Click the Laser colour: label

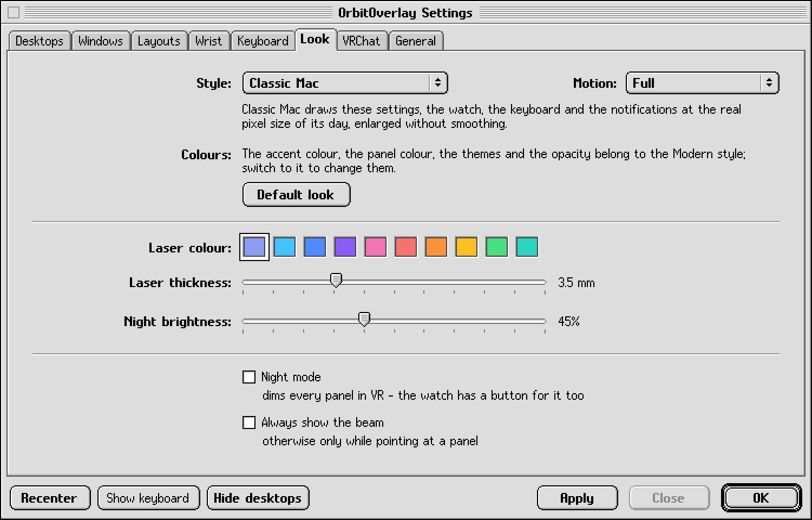tap(190, 248)
